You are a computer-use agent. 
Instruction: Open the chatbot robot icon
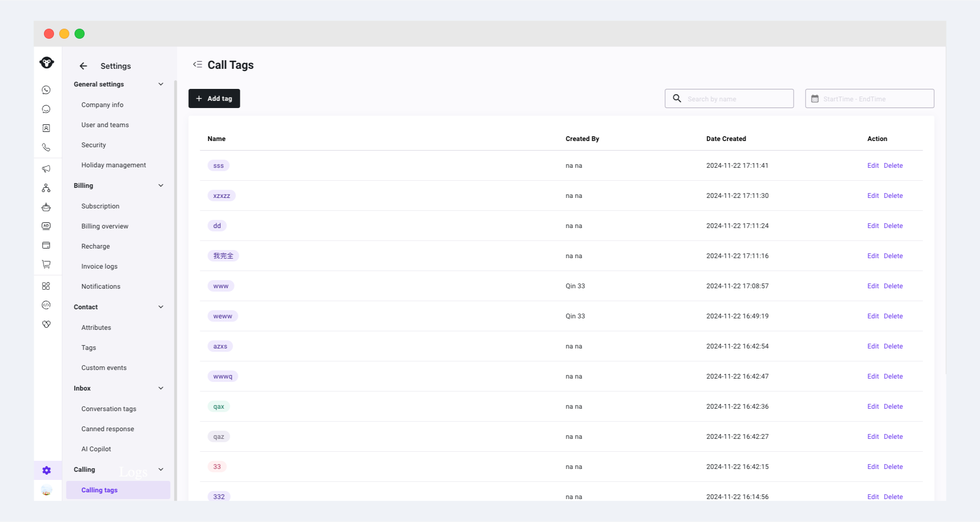coord(46,207)
